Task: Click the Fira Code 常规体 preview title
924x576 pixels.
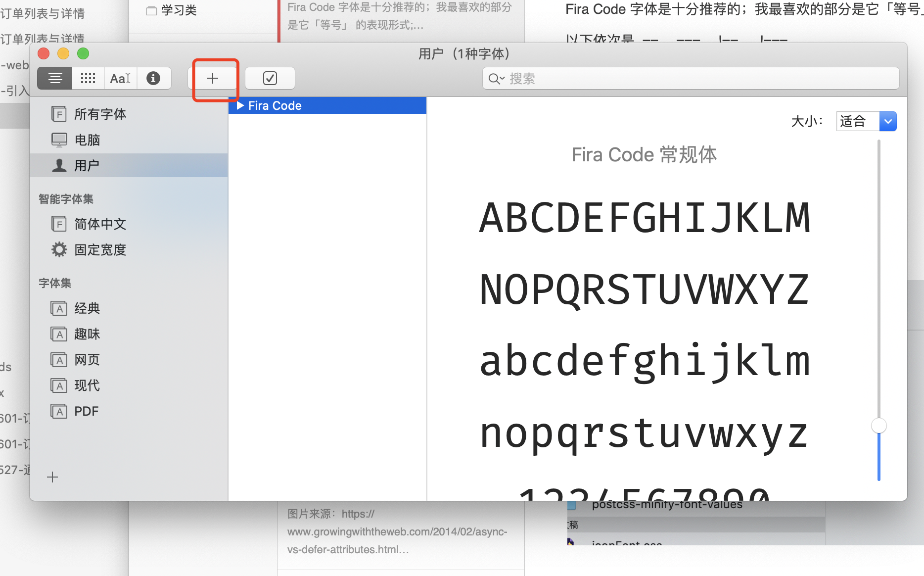Action: click(x=644, y=155)
